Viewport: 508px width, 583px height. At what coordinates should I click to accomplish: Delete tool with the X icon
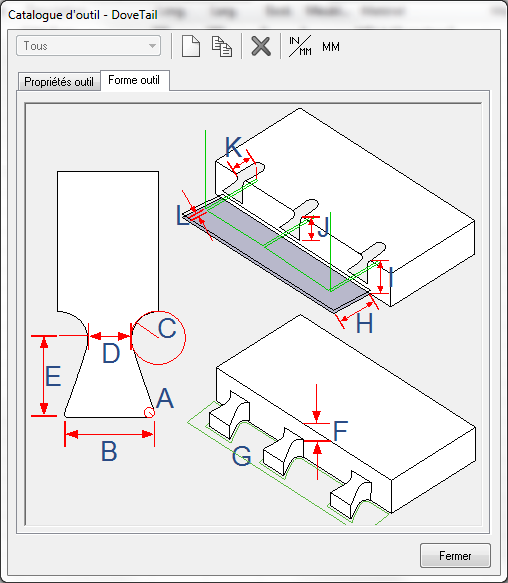(x=261, y=46)
